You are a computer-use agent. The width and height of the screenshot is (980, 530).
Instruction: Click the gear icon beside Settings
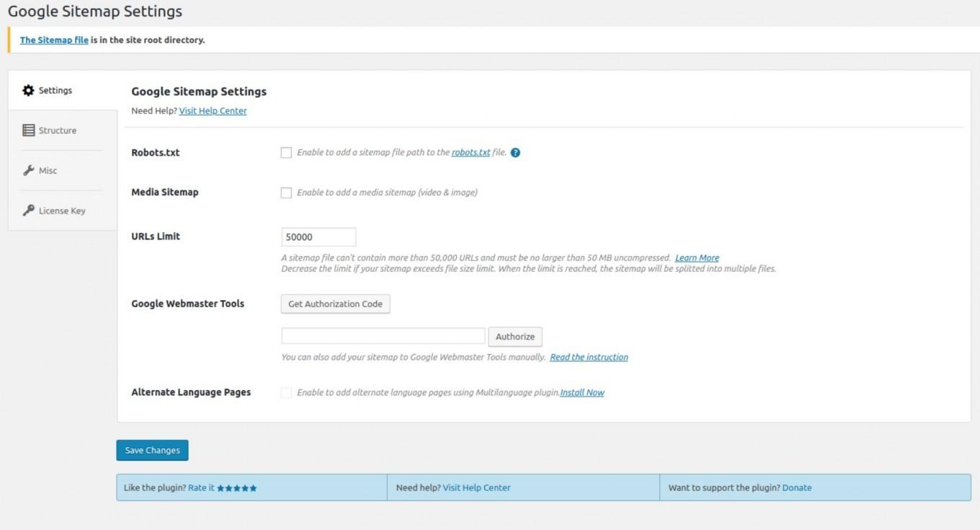(x=28, y=90)
